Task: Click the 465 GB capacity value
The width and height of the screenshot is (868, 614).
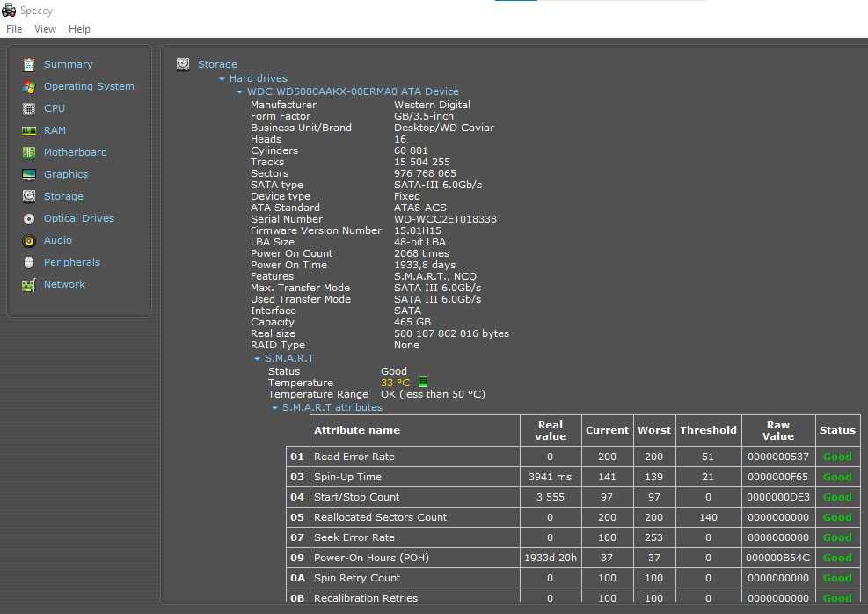Action: point(412,322)
